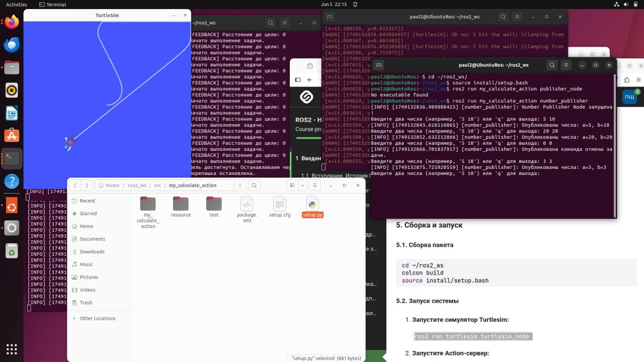Open Files search magnifier
The width and height of the screenshot is (644, 362).
coord(254,185)
